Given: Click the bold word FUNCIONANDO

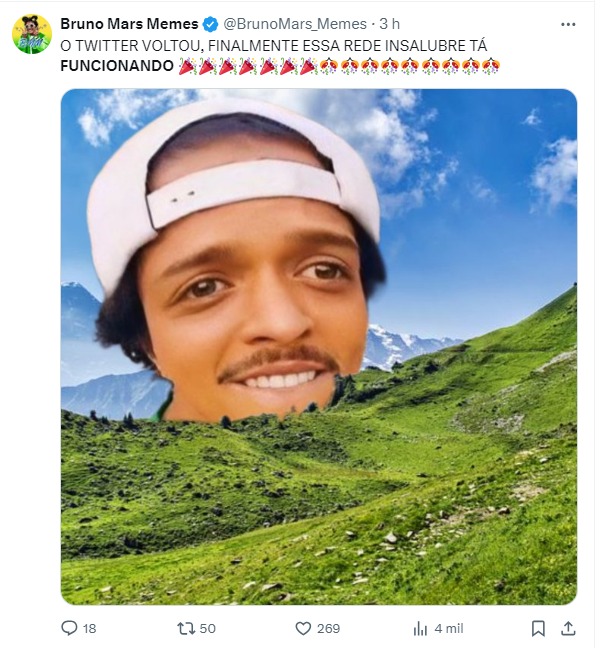Looking at the screenshot, I should point(116,66).
